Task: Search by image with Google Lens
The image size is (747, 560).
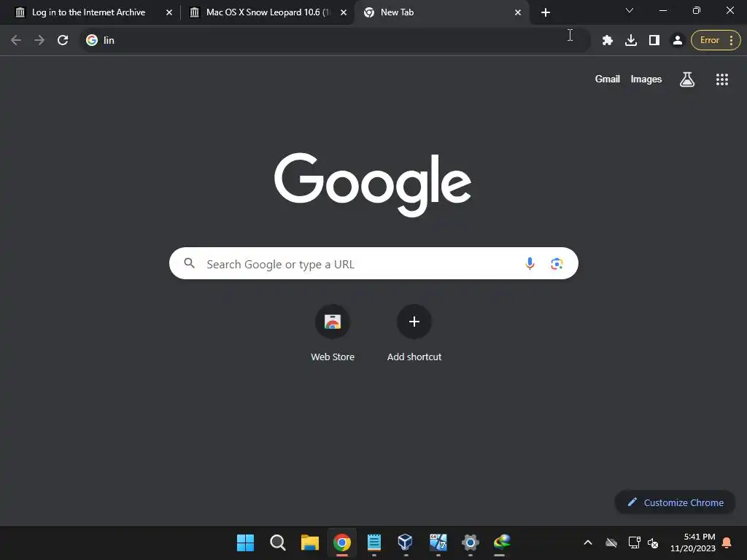Action: click(x=557, y=263)
